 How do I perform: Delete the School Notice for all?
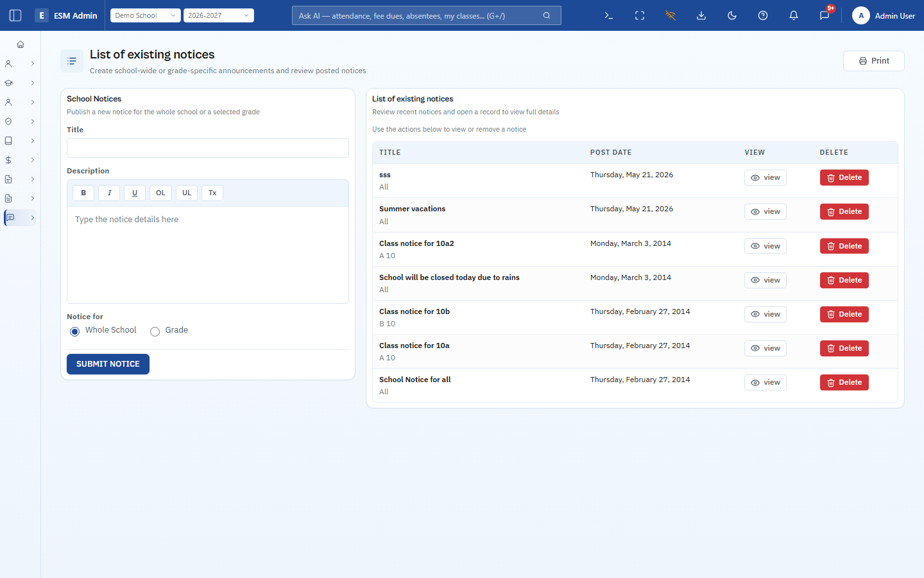844,382
